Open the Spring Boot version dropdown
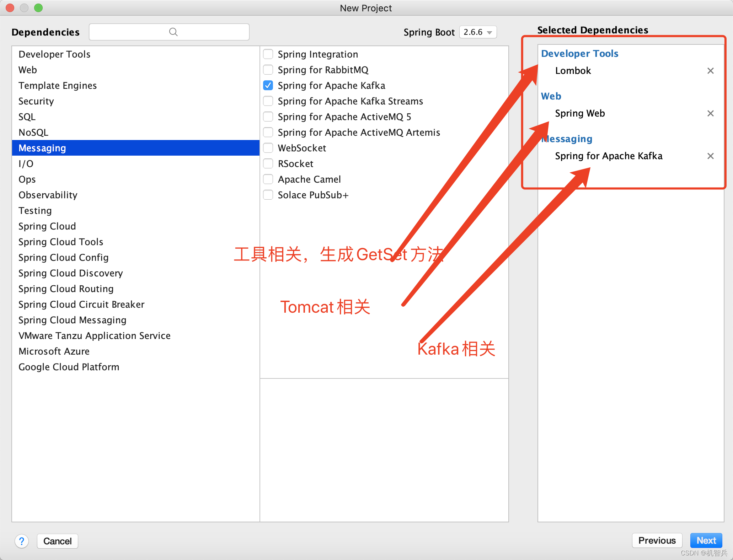 [478, 32]
